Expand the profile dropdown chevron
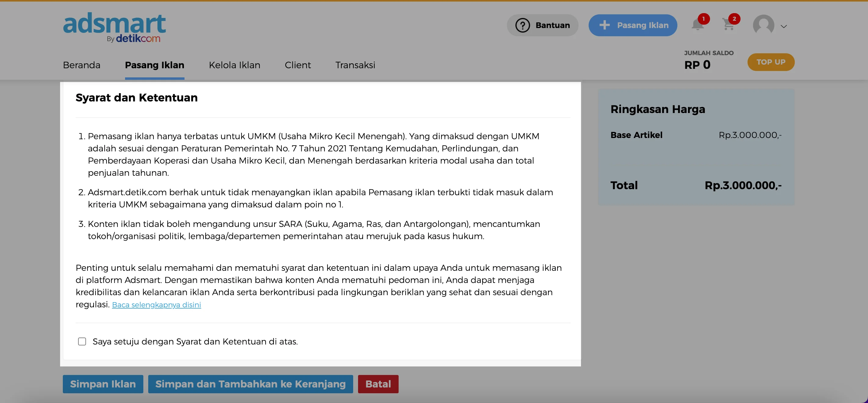Viewport: 868px width, 403px height. [x=784, y=26]
